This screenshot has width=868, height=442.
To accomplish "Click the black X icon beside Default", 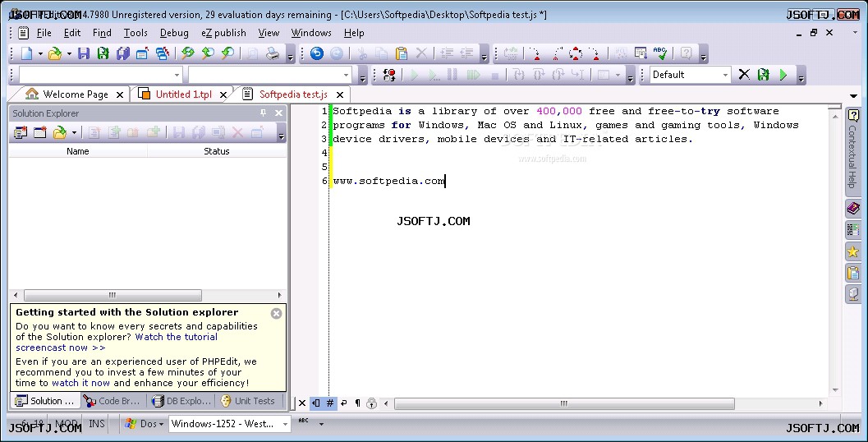I will pyautogui.click(x=744, y=74).
